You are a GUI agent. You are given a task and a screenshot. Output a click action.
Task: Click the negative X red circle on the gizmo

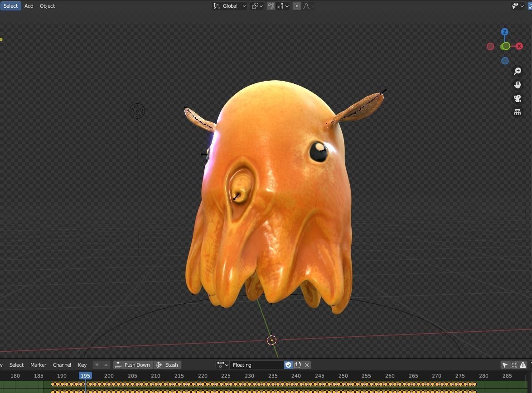click(x=490, y=47)
